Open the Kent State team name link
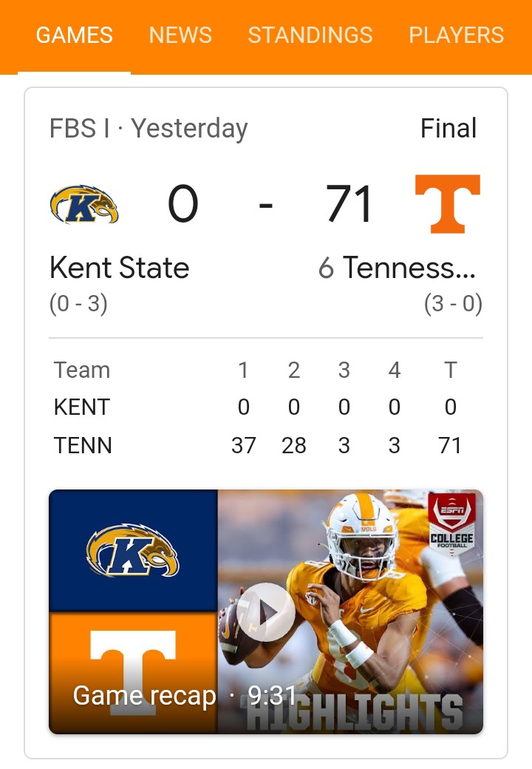Screen dimensions: 532x769 click(x=120, y=268)
